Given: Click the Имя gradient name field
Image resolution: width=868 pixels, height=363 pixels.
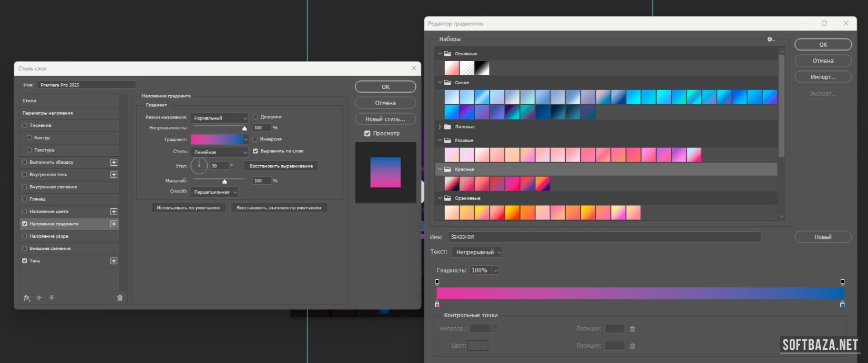Looking at the screenshot, I should pos(604,237).
